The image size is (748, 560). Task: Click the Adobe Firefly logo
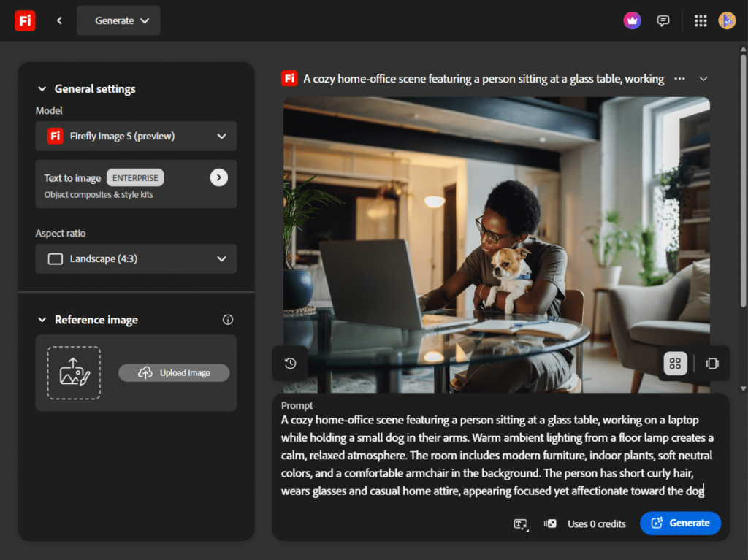tap(25, 20)
